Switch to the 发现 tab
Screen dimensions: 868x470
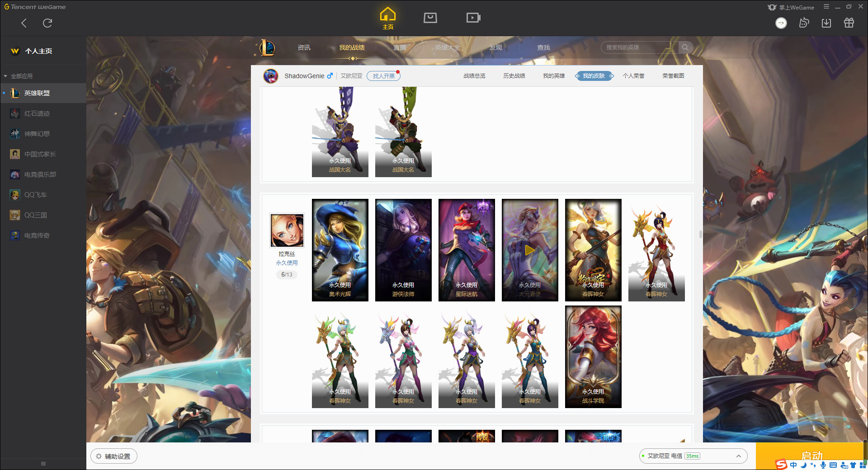(495, 47)
